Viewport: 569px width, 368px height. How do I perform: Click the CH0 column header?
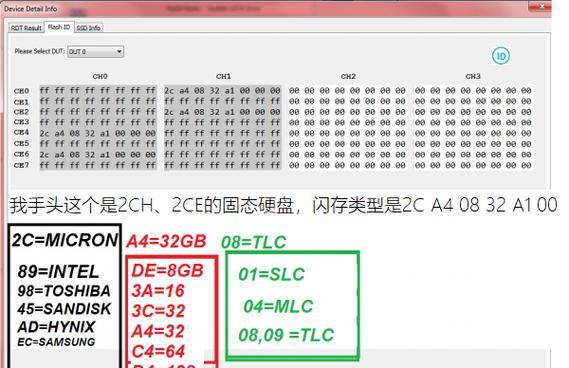click(100, 76)
